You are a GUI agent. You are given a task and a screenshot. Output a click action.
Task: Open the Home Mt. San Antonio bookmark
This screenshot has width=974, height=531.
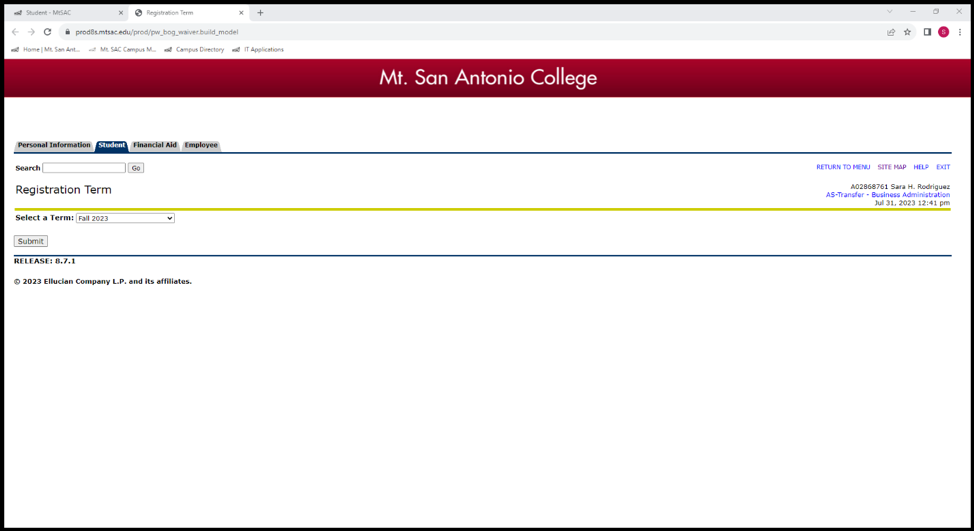tap(46, 50)
